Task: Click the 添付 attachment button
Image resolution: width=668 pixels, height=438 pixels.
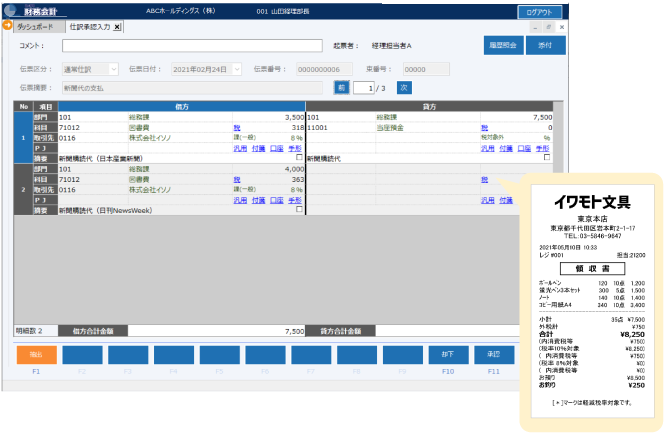Action: pyautogui.click(x=545, y=46)
